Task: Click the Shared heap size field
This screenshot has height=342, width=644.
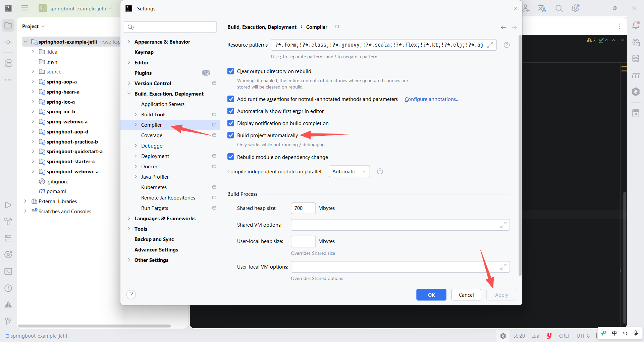Action: 303,208
